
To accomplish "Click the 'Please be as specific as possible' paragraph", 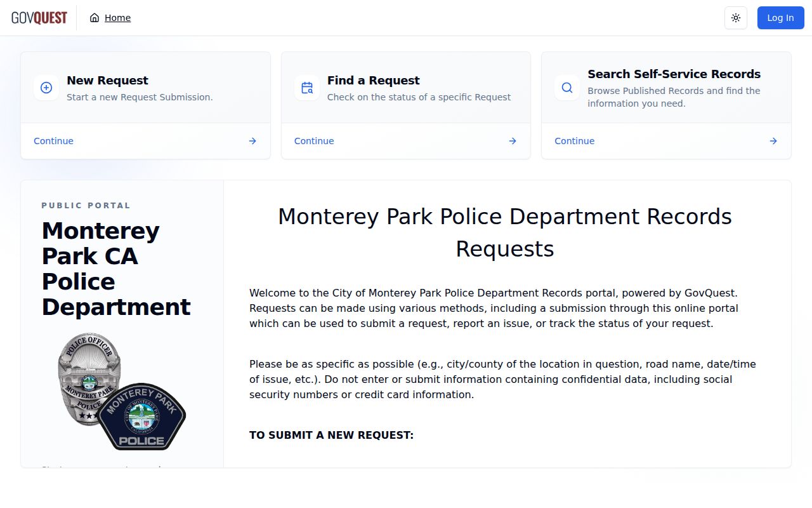I will 502,380.
